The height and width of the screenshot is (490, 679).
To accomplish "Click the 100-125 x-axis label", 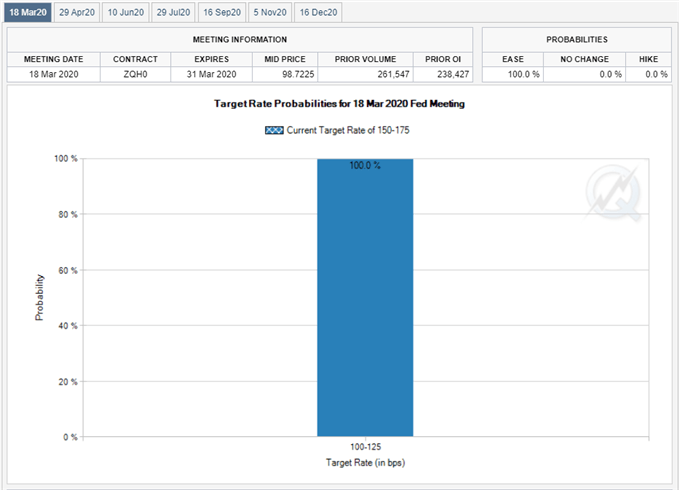I will pos(365,447).
